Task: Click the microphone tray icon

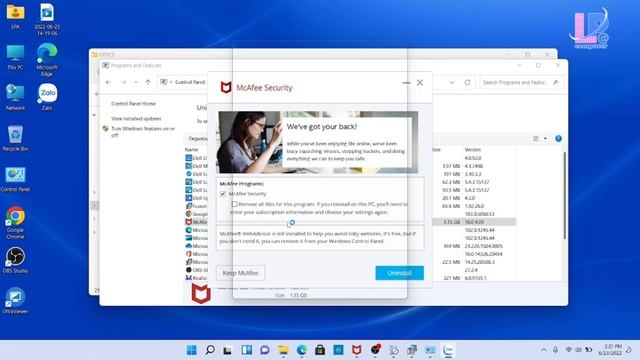Action: [556, 350]
